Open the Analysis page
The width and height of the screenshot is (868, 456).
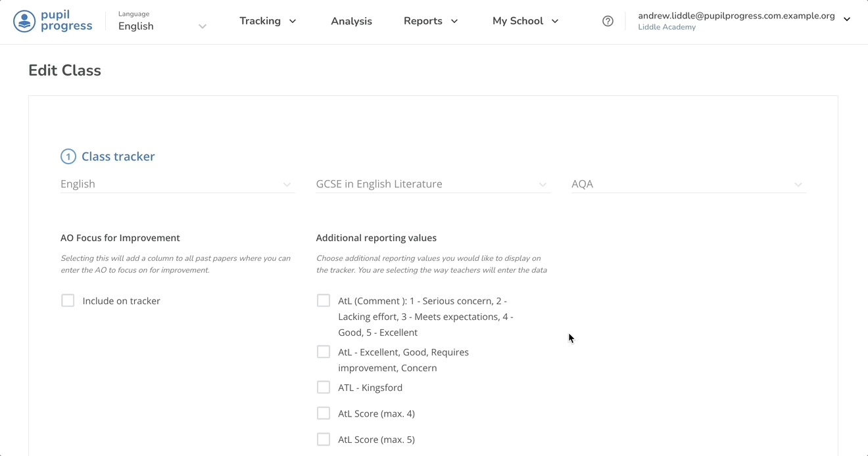pos(351,22)
